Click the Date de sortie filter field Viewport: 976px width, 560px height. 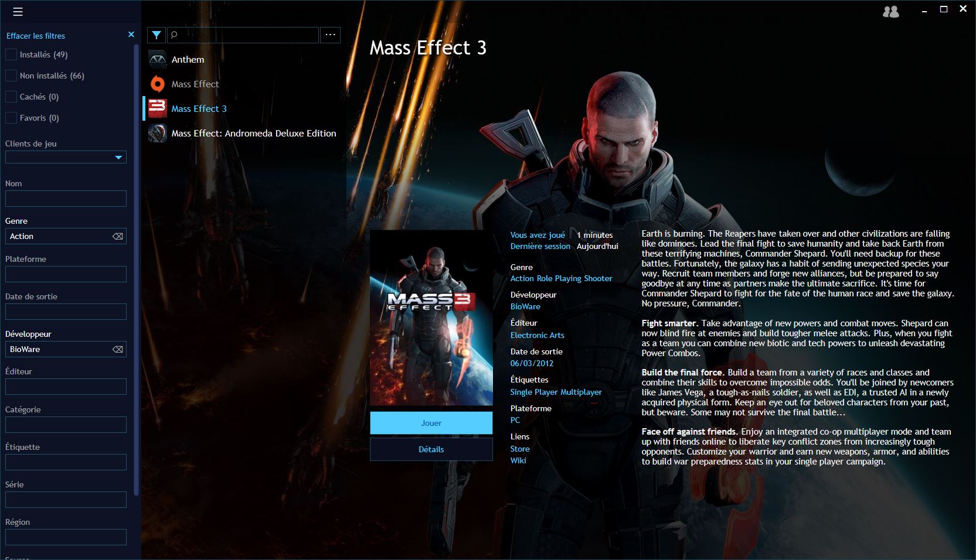pos(66,312)
